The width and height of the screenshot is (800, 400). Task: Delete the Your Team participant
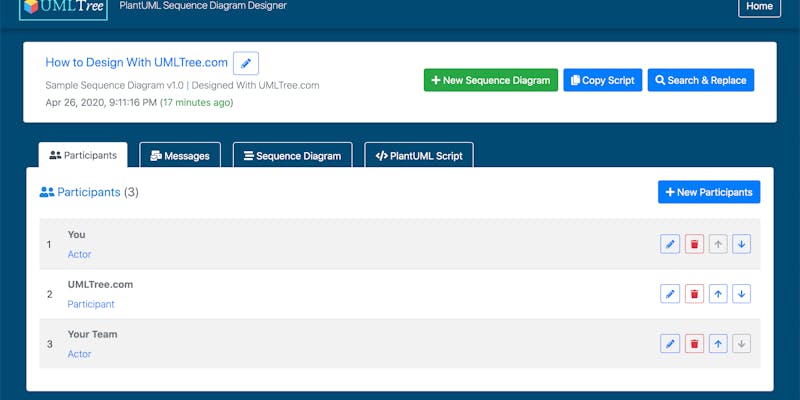pyautogui.click(x=694, y=343)
